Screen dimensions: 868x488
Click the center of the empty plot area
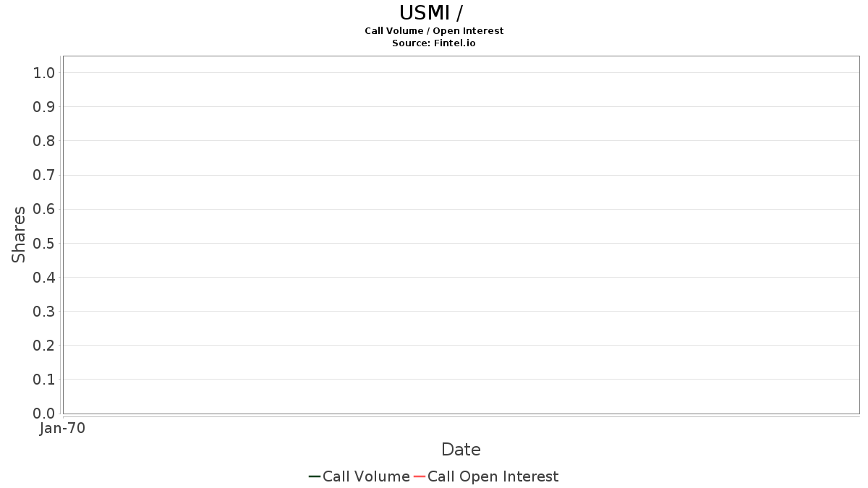(x=461, y=235)
